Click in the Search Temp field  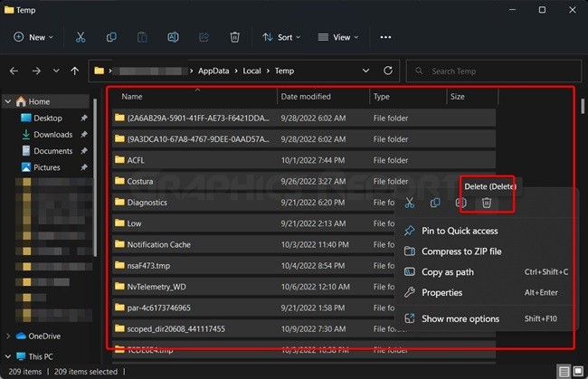(x=494, y=71)
